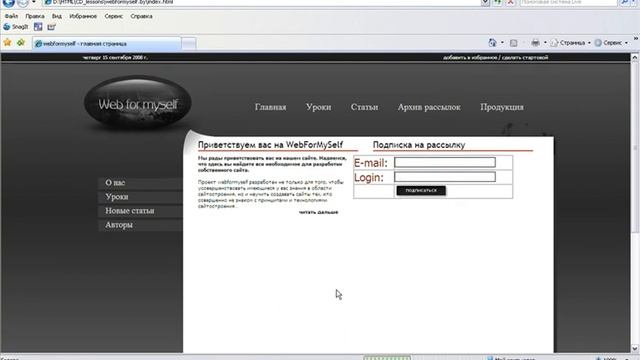Click the Home page icon

pos(492,42)
